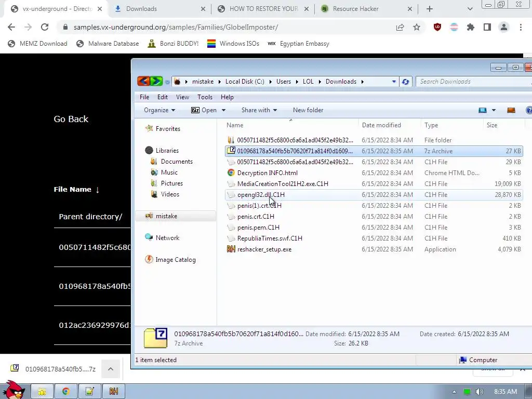
Task: Select Network in navigation pane
Action: [162, 238]
